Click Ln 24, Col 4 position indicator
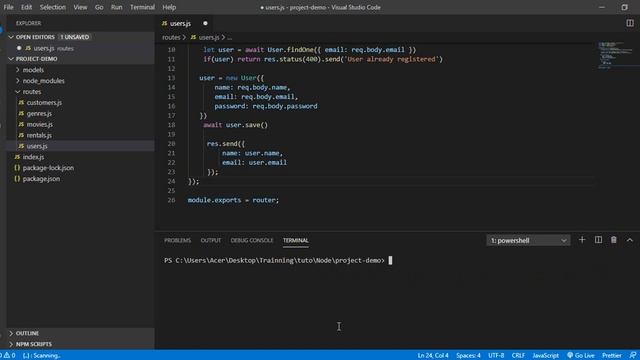Screen dimensions: 640x360 coord(433,355)
